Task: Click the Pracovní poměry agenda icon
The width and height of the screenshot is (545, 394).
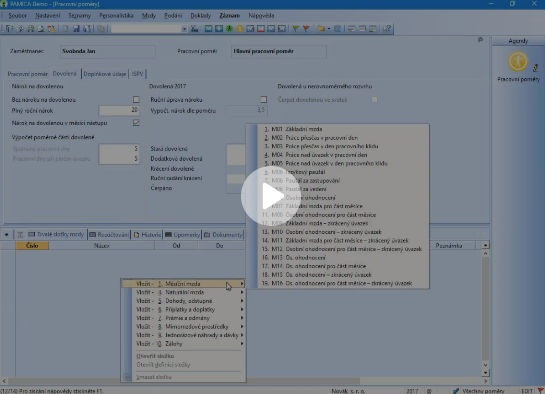Action: click(518, 61)
